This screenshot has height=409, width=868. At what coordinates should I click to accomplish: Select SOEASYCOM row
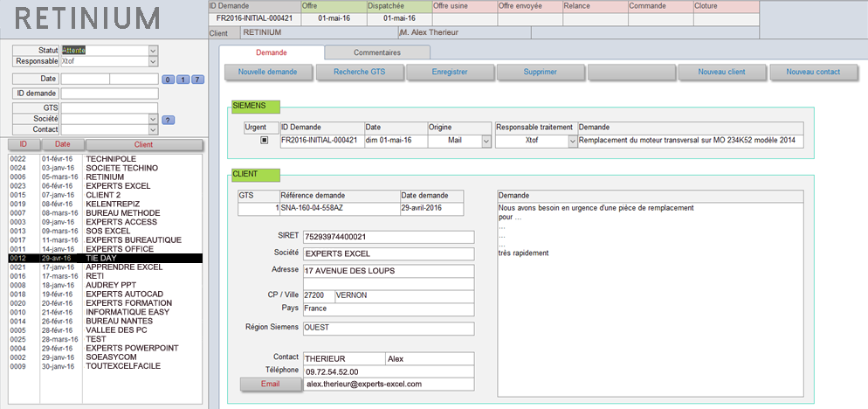105,357
